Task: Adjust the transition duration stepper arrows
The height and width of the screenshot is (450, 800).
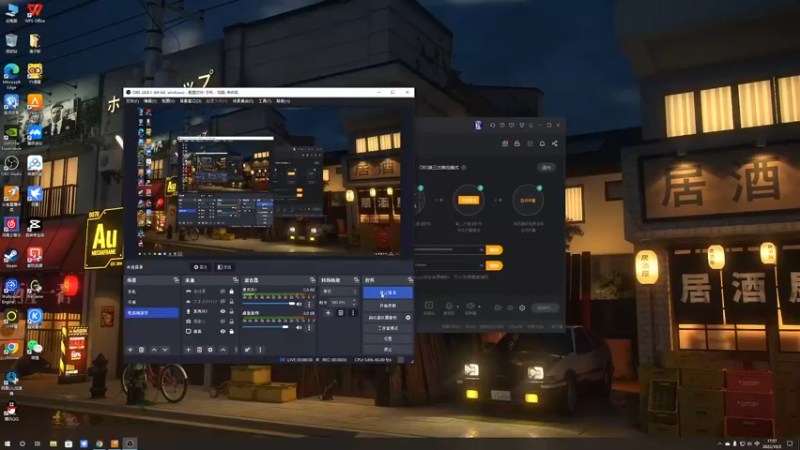Action: point(354,303)
